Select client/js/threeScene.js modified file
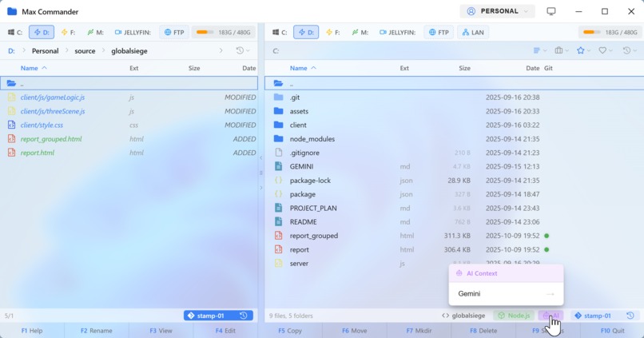Viewport: 644px width, 338px height. click(x=129, y=111)
